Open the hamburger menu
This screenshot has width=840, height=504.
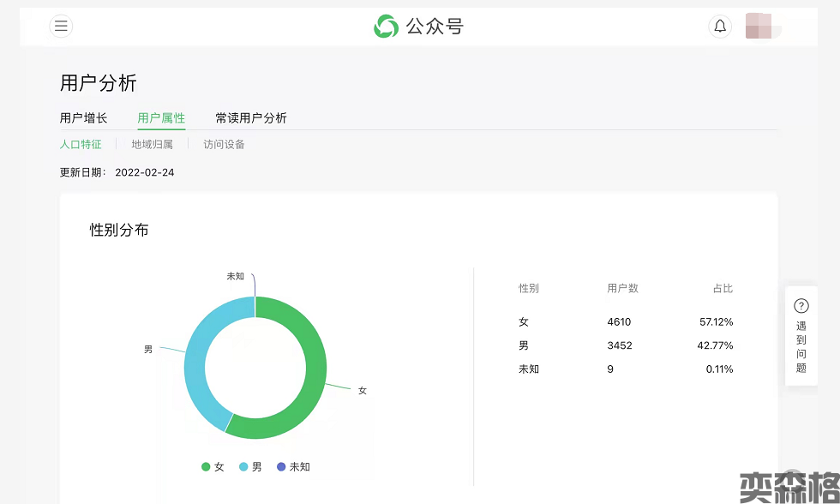point(61,27)
